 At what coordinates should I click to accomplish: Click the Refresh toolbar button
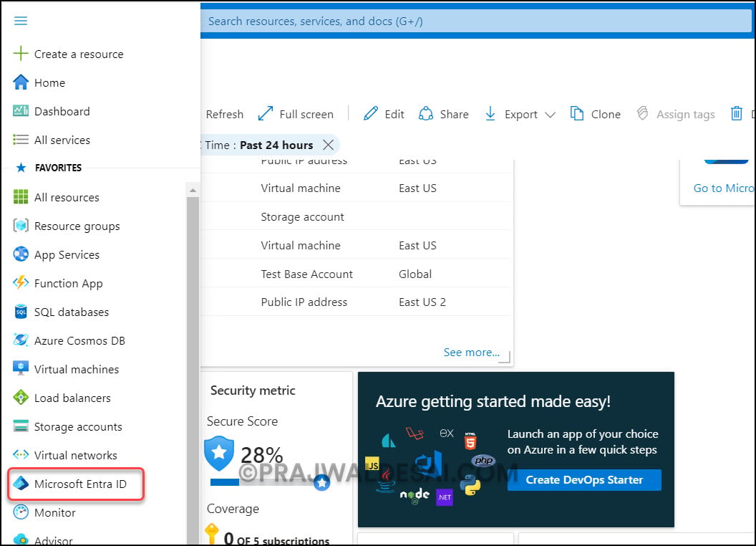click(225, 115)
